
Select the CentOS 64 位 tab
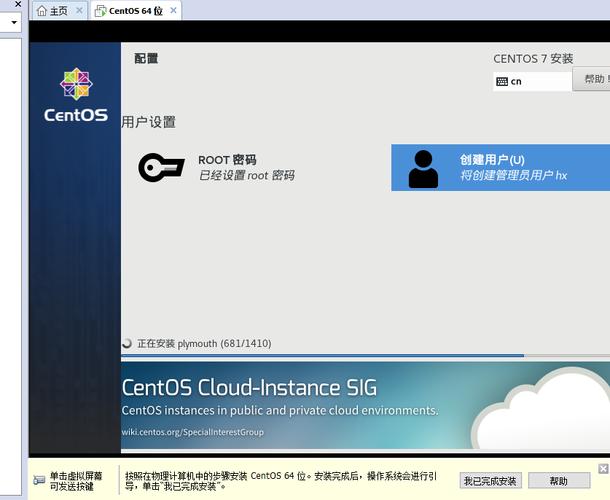click(135, 11)
